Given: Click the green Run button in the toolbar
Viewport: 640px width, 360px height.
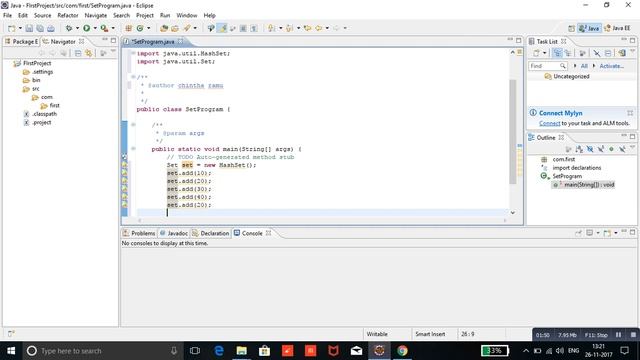Looking at the screenshot, I should pyautogui.click(x=87, y=28).
